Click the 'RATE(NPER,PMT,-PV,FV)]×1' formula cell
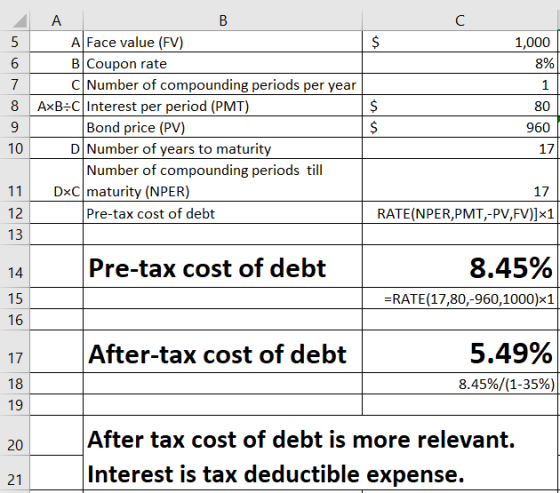 pos(460,213)
